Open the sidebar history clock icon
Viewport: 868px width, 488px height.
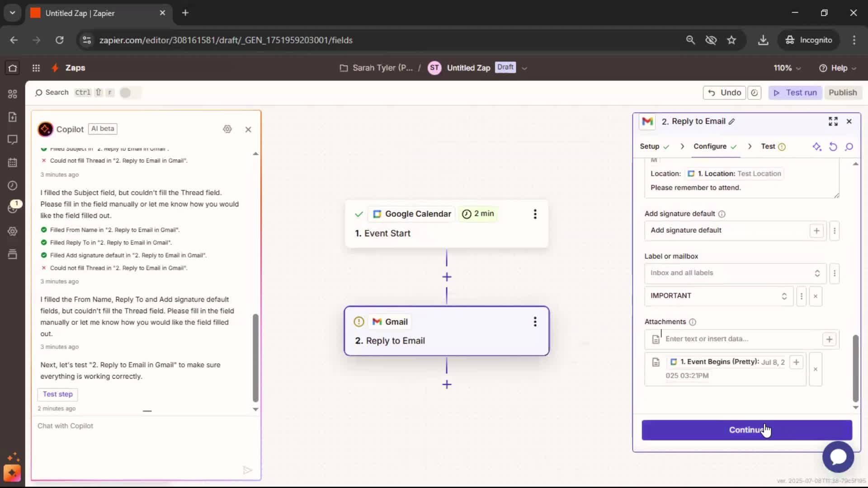pyautogui.click(x=13, y=186)
